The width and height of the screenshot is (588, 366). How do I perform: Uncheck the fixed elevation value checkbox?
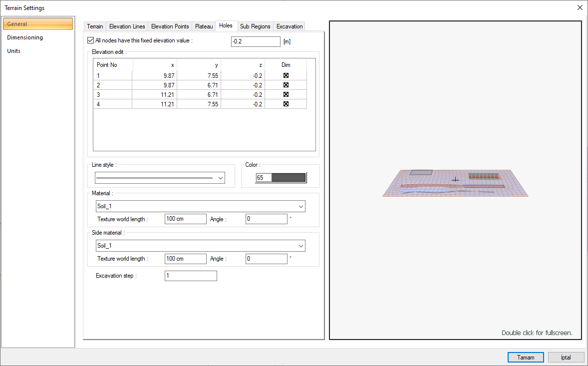click(x=90, y=40)
